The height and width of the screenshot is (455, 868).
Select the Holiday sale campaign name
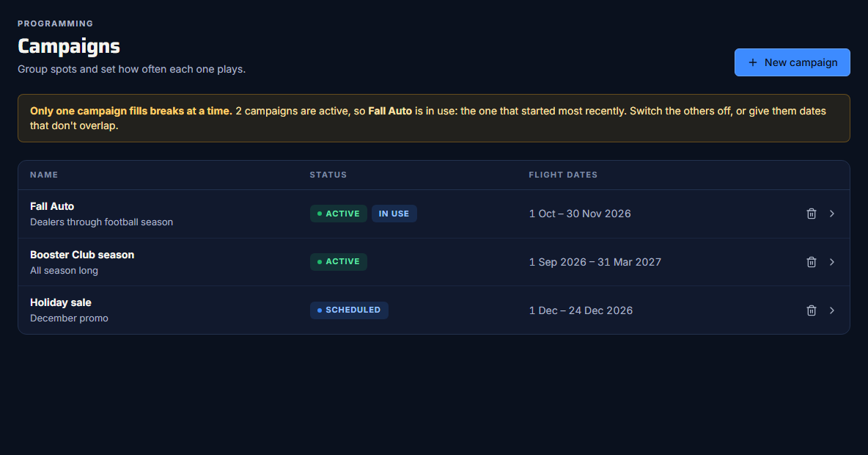(x=60, y=302)
